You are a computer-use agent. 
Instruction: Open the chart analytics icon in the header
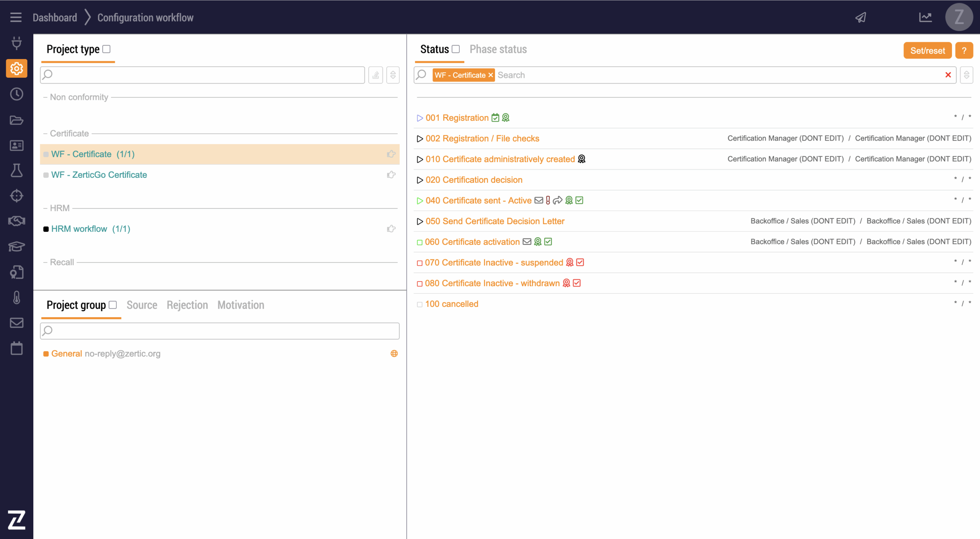click(925, 18)
